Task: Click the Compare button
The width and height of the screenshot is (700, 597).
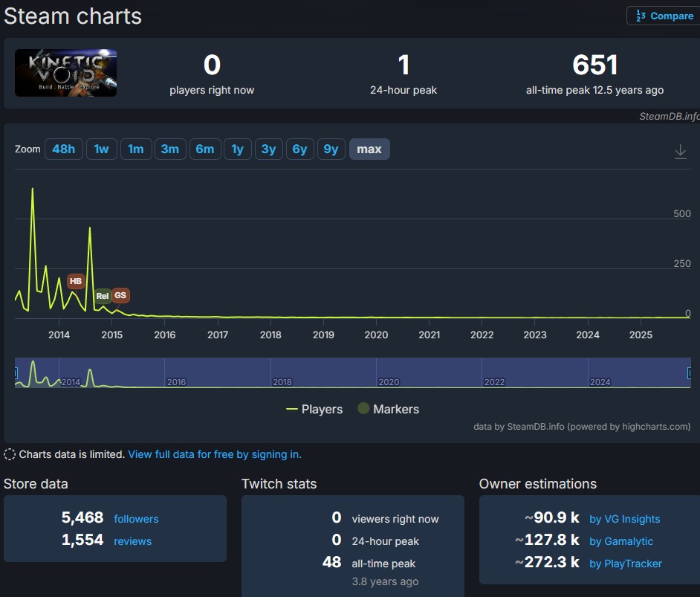Action: point(664,16)
